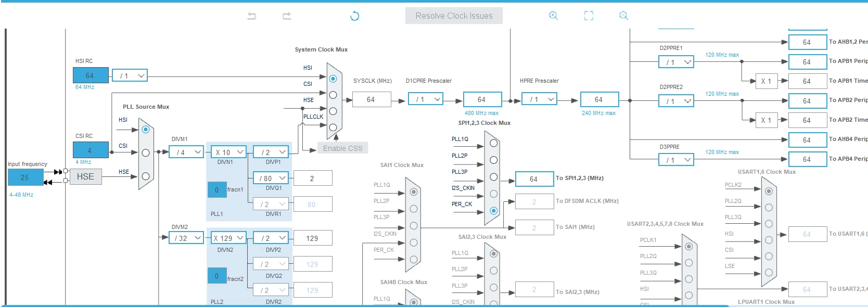Open the DIVP2 /2 dropdown
868x307 pixels.
(271, 238)
